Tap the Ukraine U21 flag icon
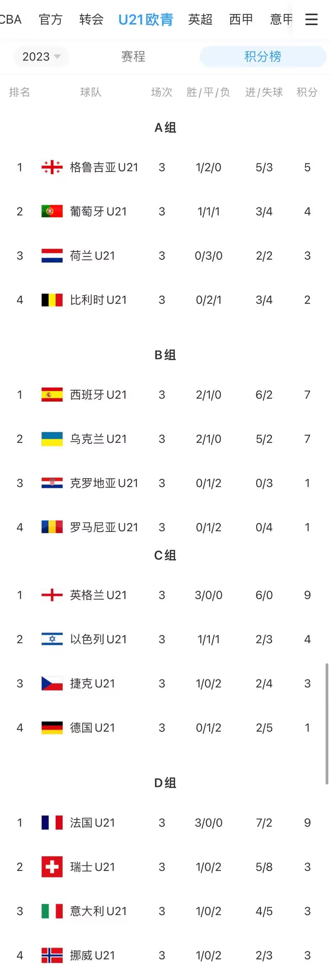 52,439
